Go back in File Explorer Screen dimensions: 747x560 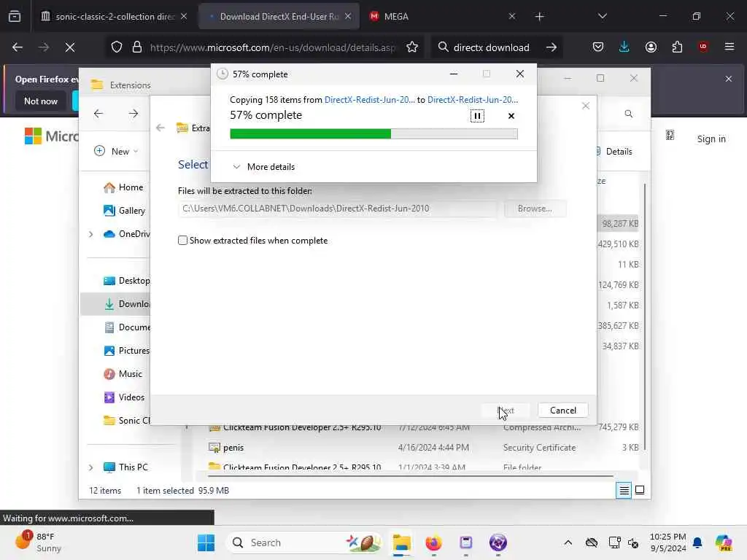coord(98,113)
